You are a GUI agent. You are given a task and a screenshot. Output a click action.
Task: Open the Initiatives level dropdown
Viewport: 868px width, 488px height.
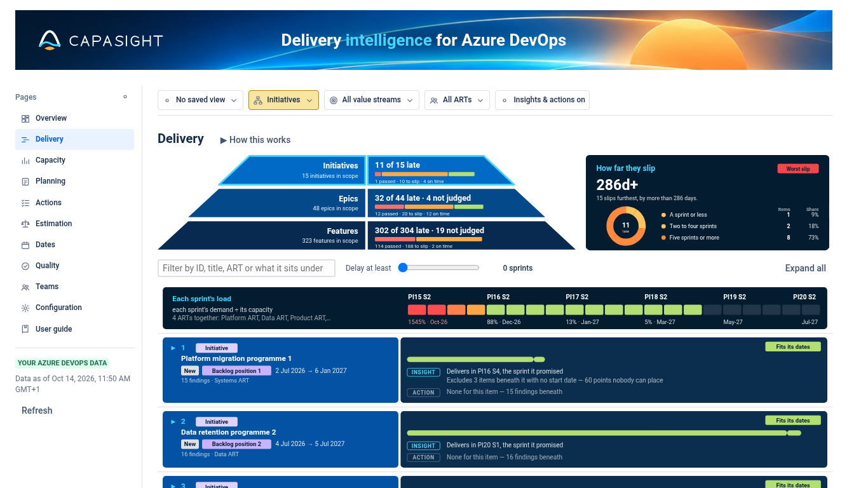pyautogui.click(x=283, y=100)
